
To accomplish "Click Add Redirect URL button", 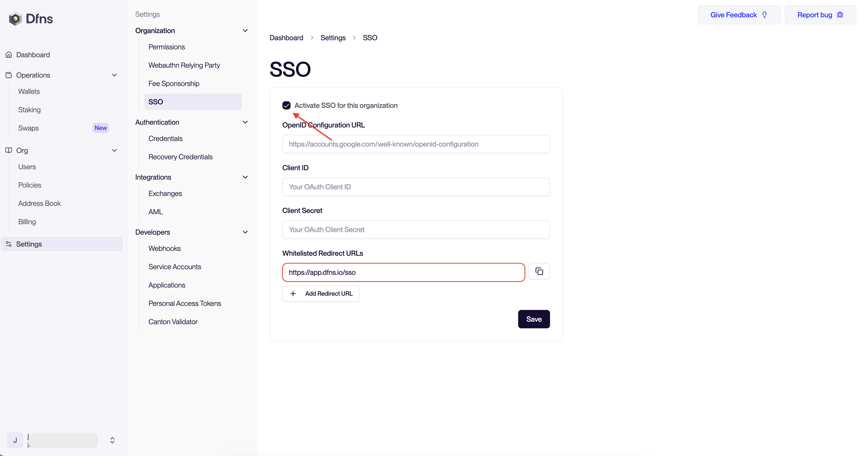I will (x=321, y=294).
